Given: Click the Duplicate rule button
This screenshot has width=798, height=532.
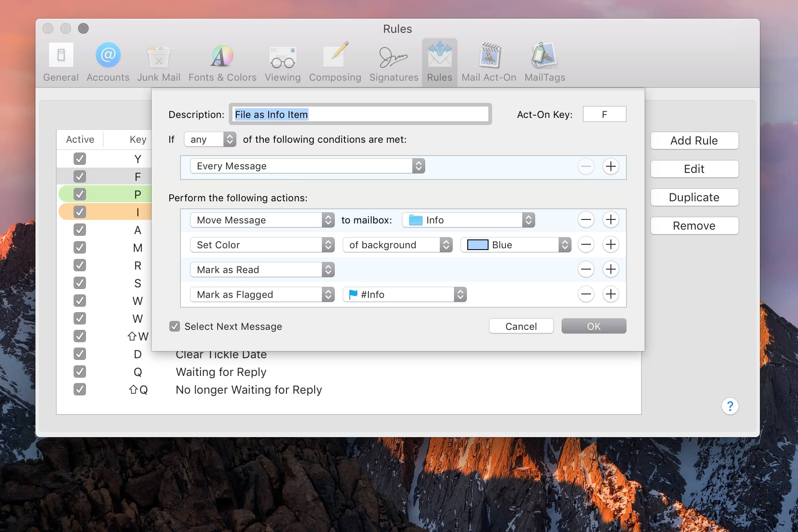Looking at the screenshot, I should pos(694,197).
